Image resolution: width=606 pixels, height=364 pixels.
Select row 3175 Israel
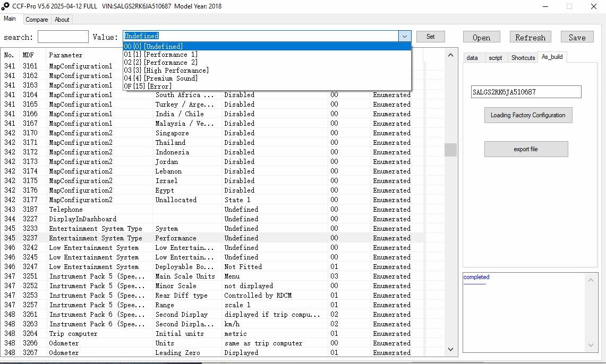click(x=212, y=181)
